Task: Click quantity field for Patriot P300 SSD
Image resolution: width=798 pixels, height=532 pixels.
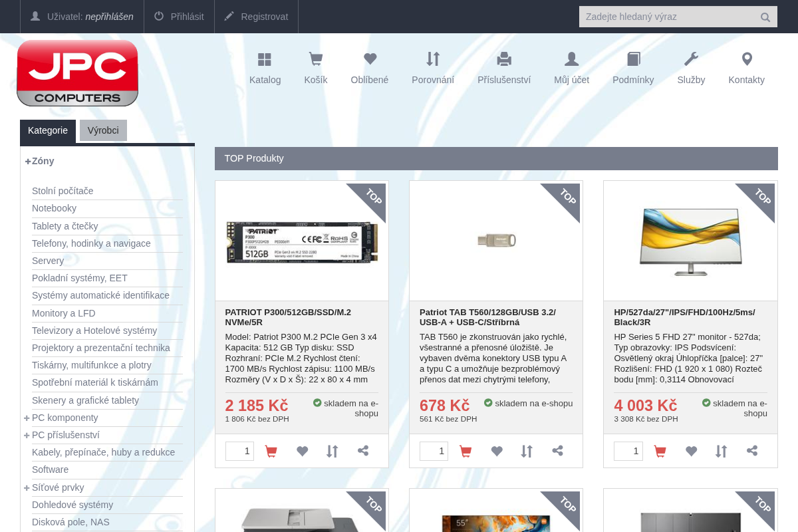Action: 239,451
